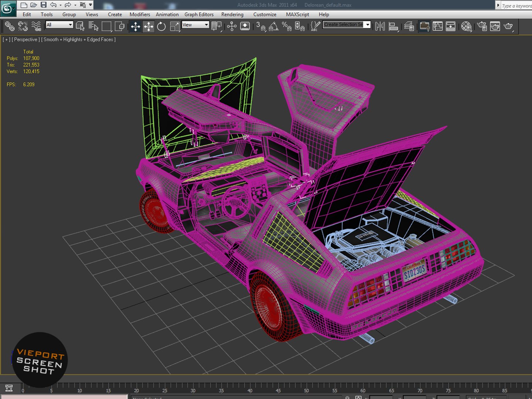Viewport: 532px width, 399px height.
Task: Open the Mini Curve Editor icon by timeline
Action: point(9,388)
